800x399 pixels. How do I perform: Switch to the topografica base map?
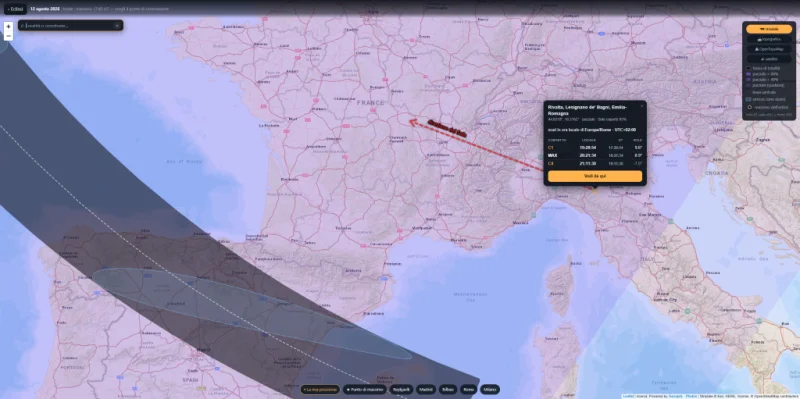pyautogui.click(x=769, y=39)
